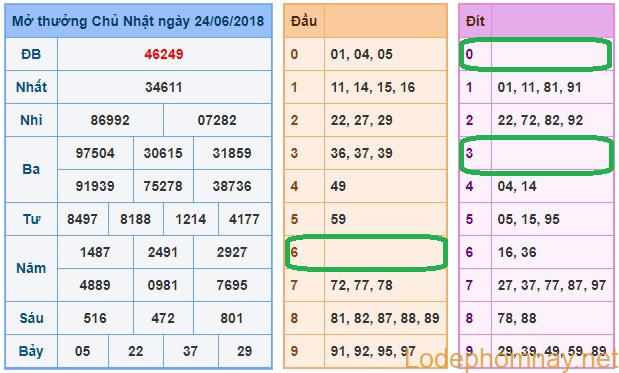
Task: Click the circled empty Đầu 6 row
Action: [x=366, y=253]
